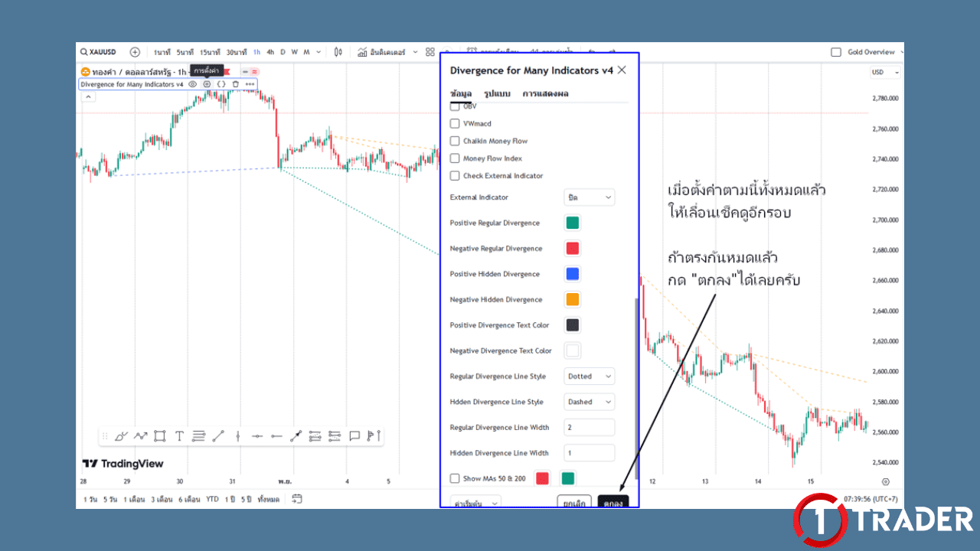This screenshot has width=980, height=551.
Task: Edit Regular Divergence Line Width field
Action: pos(590,427)
